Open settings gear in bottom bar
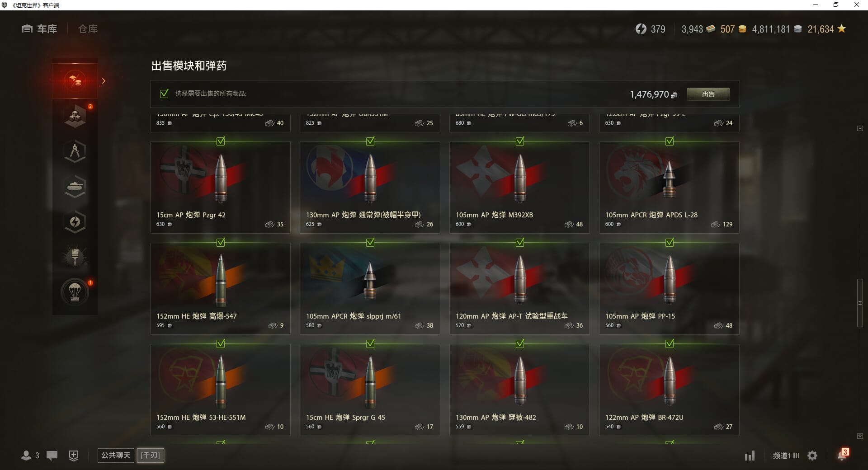 (x=812, y=456)
